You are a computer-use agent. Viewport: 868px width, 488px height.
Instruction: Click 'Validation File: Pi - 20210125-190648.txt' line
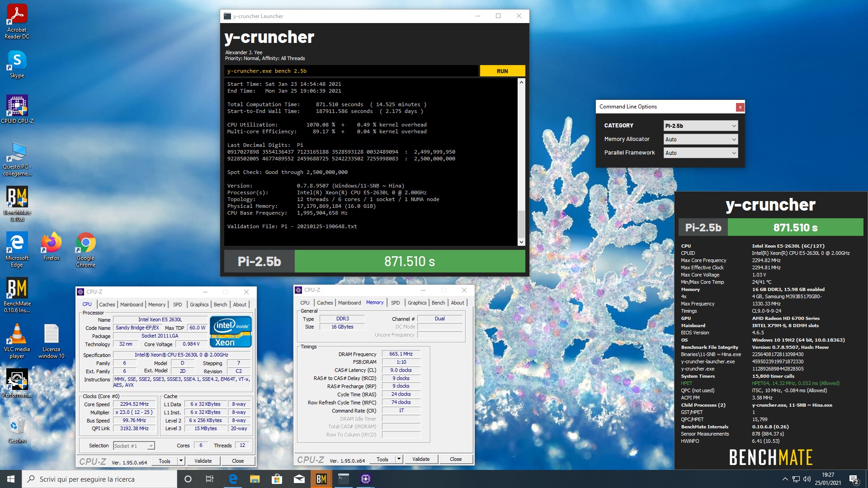(x=292, y=226)
